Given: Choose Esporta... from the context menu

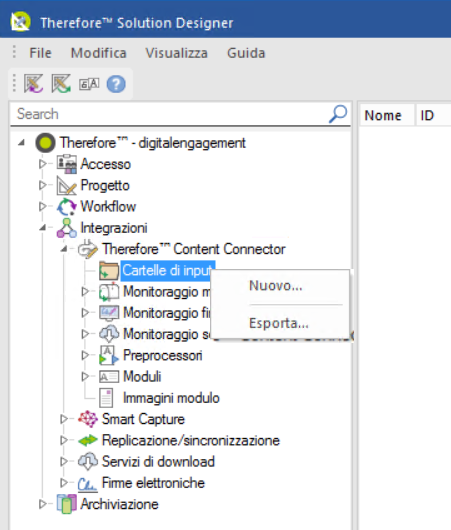Looking at the screenshot, I should (x=280, y=323).
